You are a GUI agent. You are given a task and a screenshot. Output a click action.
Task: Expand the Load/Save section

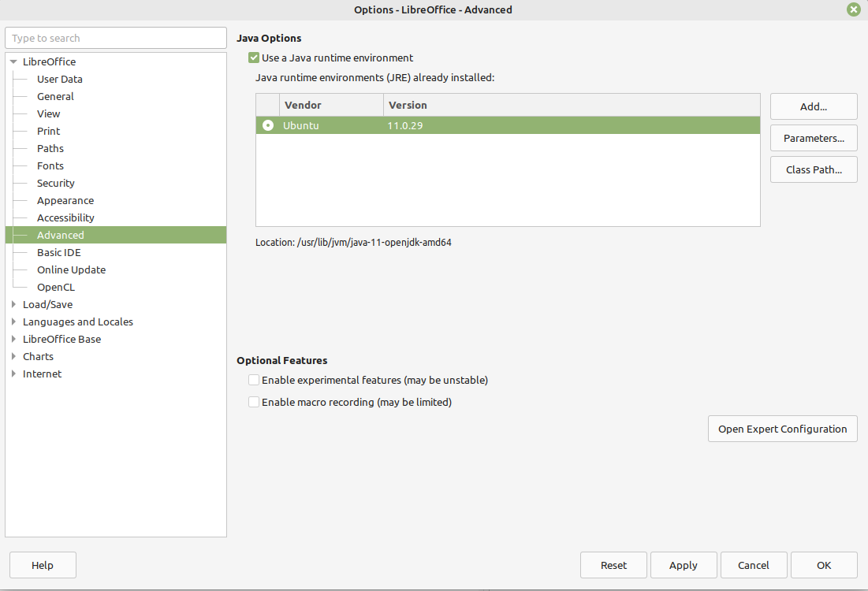[13, 304]
